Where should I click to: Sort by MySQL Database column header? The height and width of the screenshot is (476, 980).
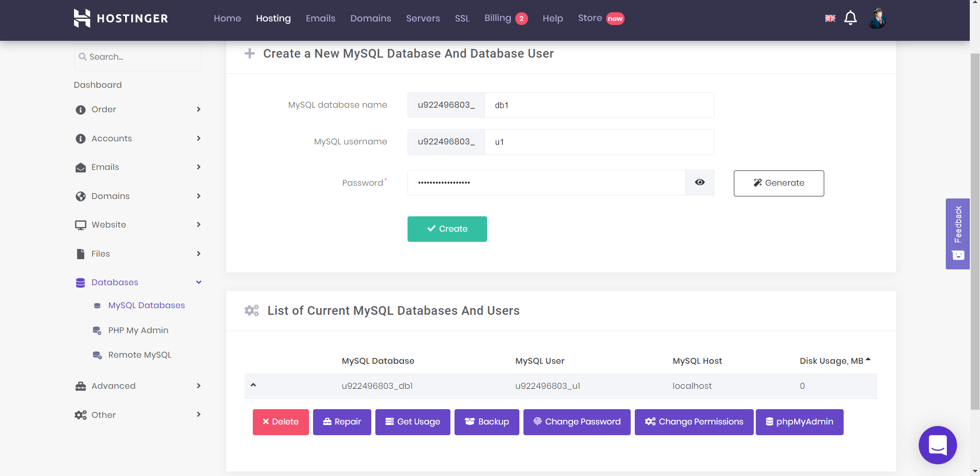378,361
